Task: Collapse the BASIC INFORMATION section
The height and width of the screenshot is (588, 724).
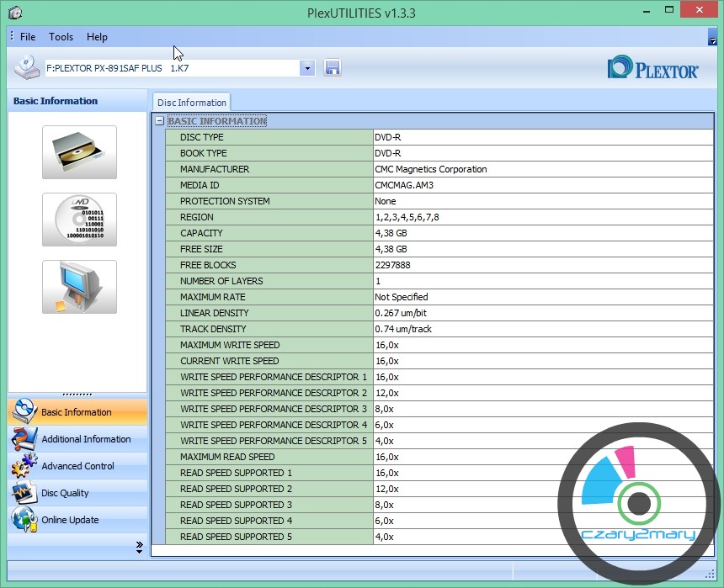Action: pos(159,121)
